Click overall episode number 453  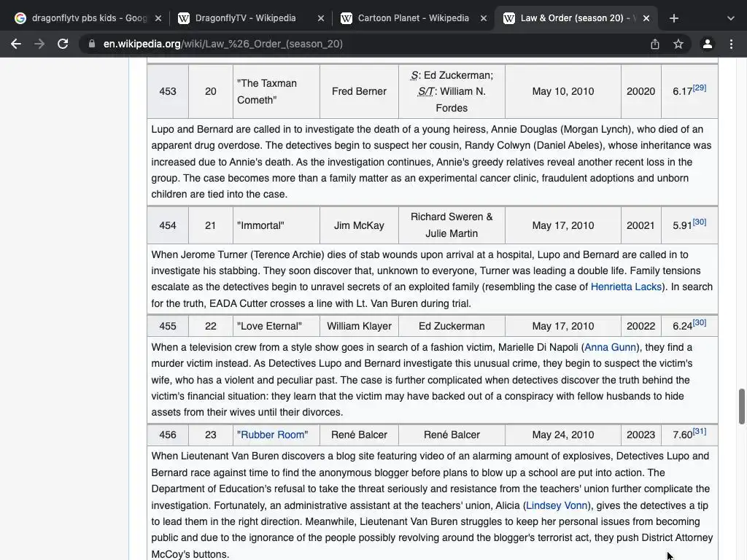coord(168,91)
